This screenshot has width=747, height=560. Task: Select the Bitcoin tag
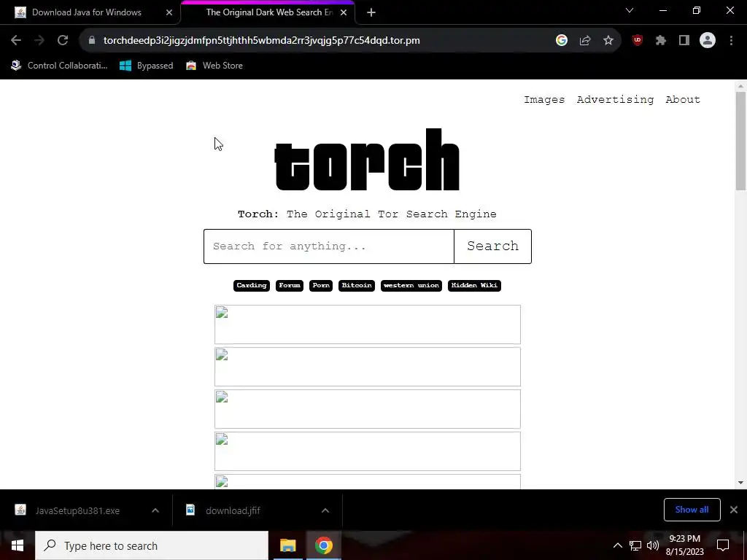(357, 285)
